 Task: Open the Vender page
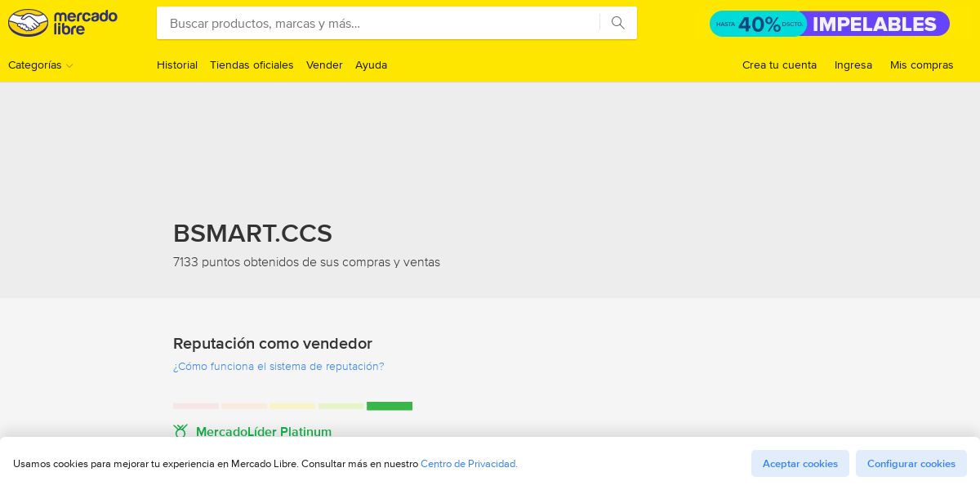point(324,65)
